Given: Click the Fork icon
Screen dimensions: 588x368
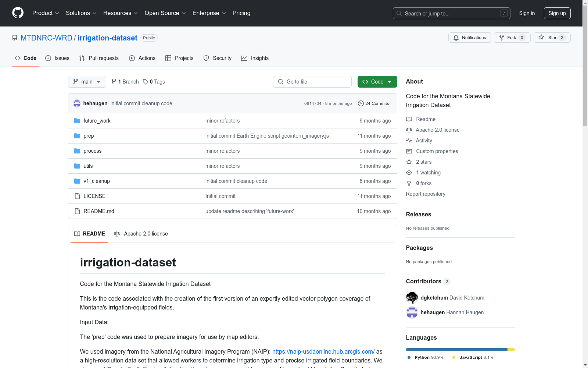Looking at the screenshot, I should 502,38.
